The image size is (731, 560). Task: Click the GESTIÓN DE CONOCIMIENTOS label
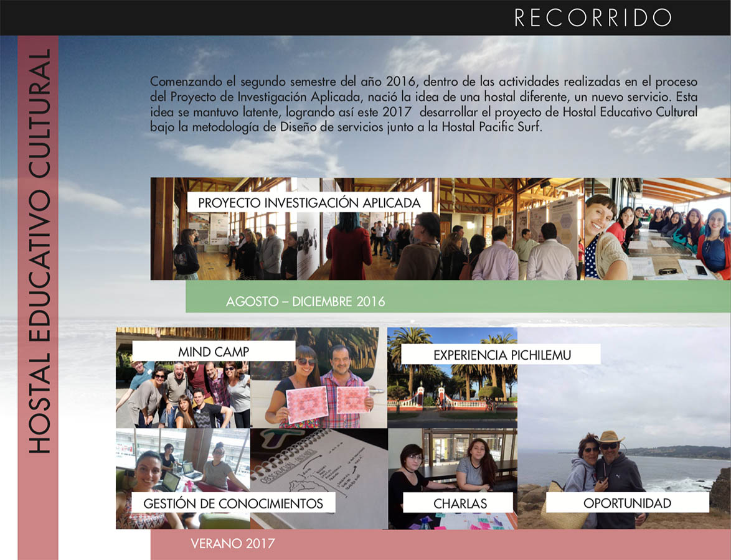pyautogui.click(x=233, y=503)
